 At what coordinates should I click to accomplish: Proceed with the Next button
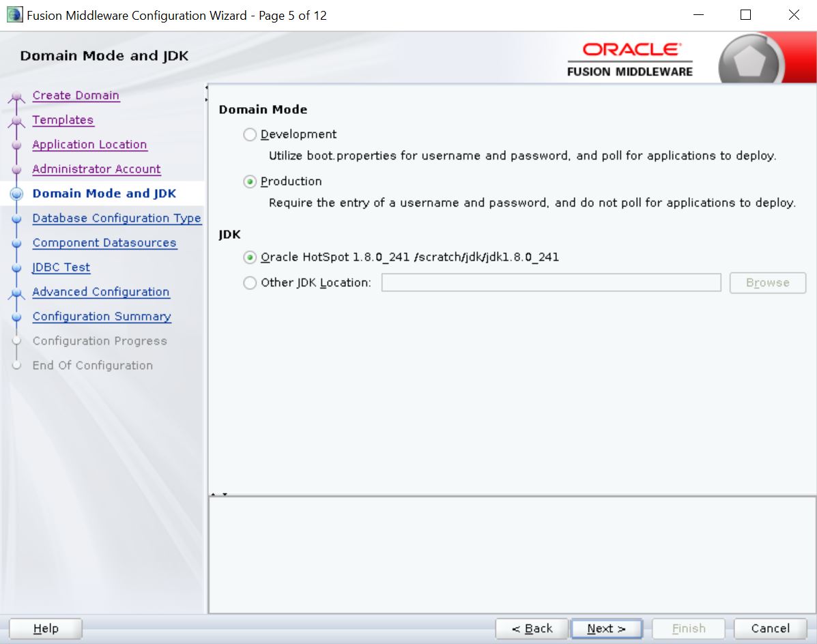pos(607,628)
